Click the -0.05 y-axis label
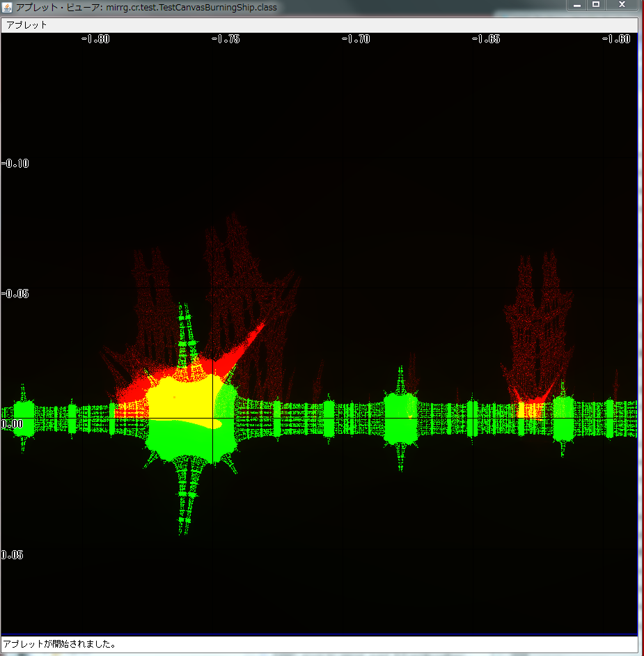The width and height of the screenshot is (644, 656). [x=15, y=293]
